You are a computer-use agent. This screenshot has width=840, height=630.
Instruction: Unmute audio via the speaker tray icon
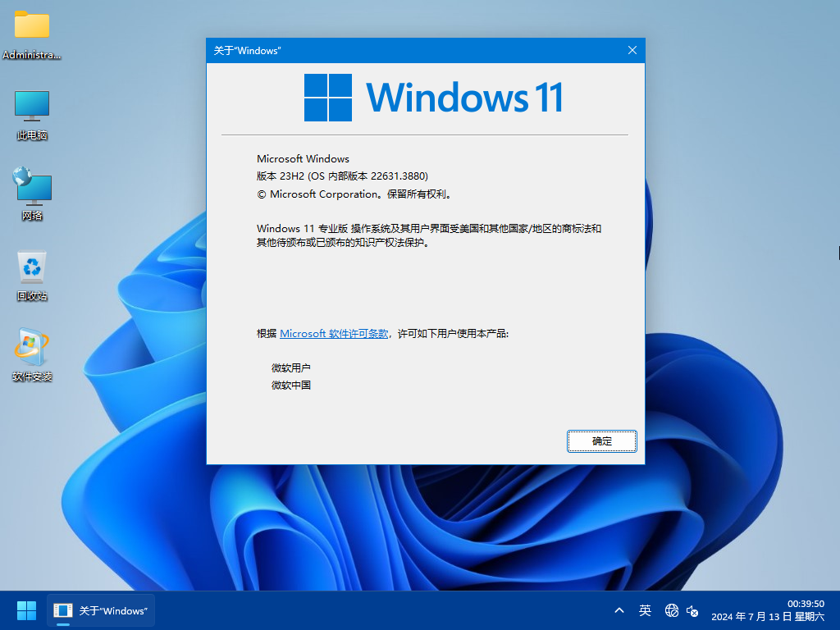coord(692,612)
